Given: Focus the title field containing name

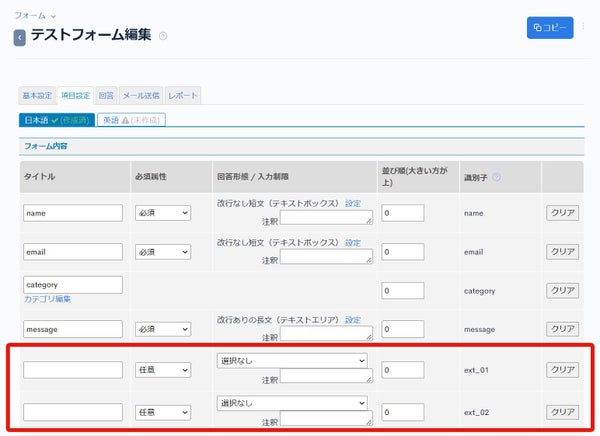Looking at the screenshot, I should [73, 213].
